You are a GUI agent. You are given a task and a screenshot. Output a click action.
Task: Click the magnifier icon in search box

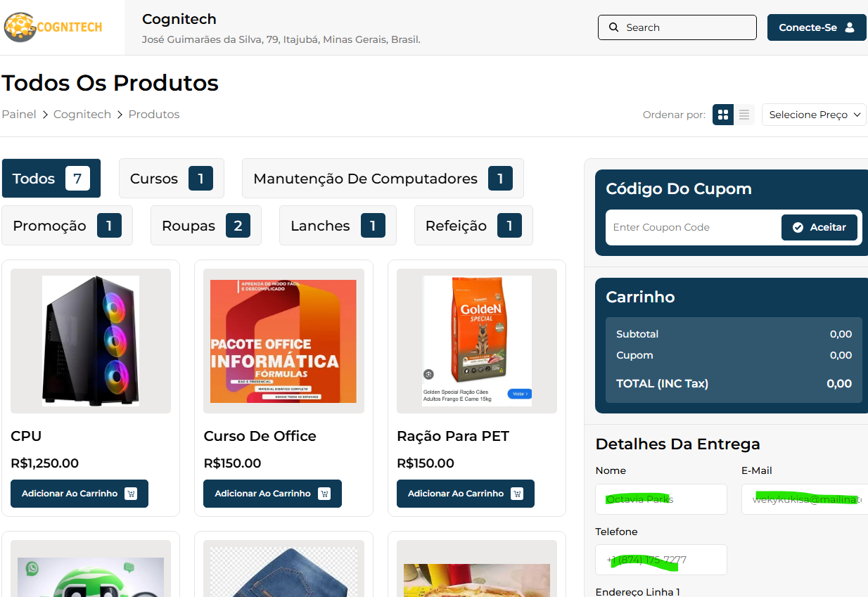tap(613, 27)
